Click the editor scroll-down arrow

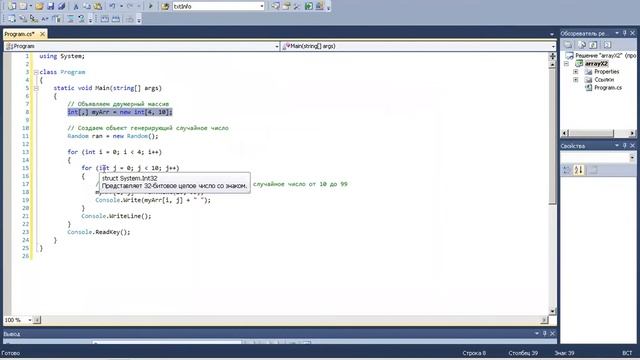[x=552, y=311]
